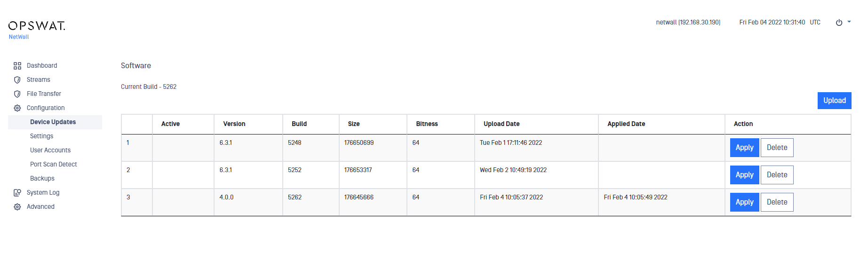Open User Accounts page

[x=50, y=150]
